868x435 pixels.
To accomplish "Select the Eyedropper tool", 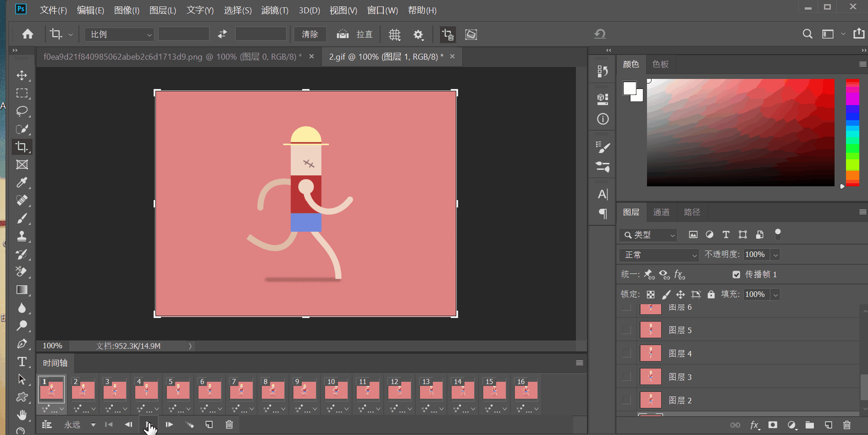I will [22, 183].
